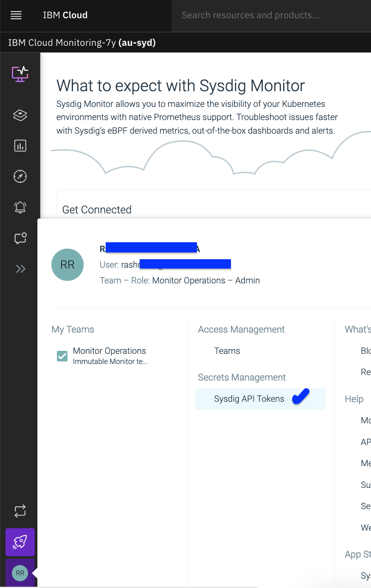
Task: Click the Secrets Management heading
Action: (x=242, y=378)
